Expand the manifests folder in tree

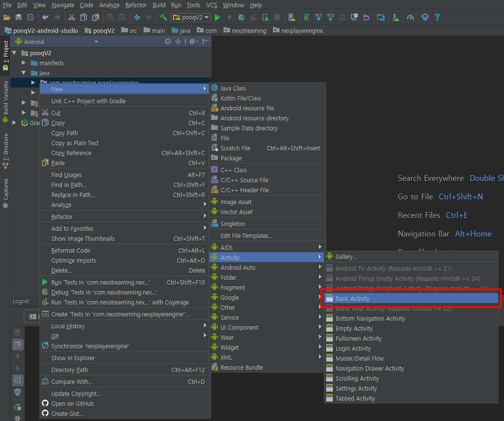[24, 63]
